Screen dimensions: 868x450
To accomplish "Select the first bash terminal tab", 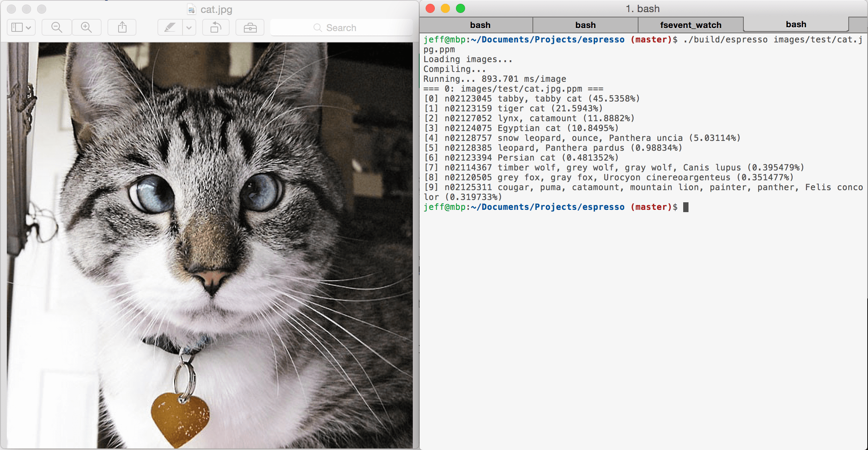I will click(480, 25).
